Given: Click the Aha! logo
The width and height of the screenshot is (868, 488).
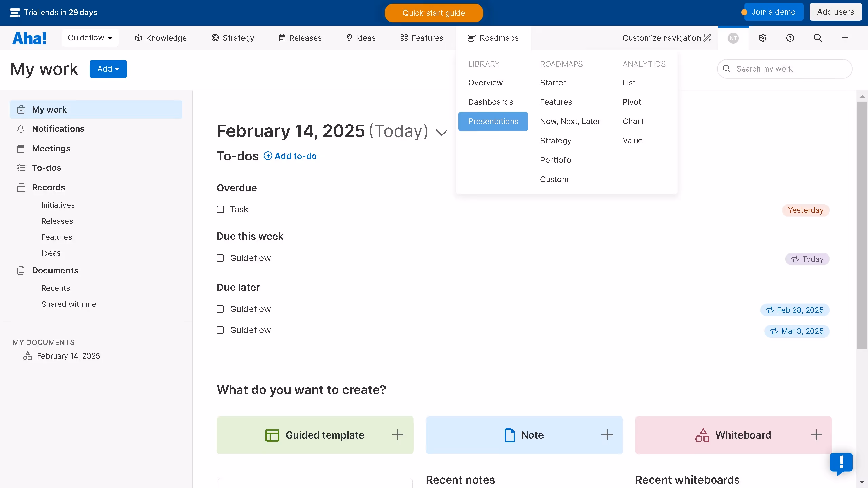Looking at the screenshot, I should coord(29,38).
